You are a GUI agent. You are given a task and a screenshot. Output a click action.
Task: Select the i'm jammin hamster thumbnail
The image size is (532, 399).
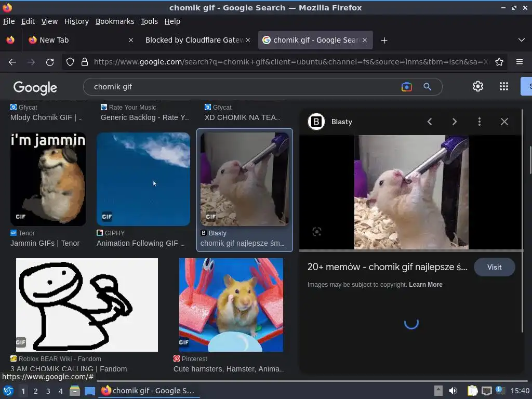pyautogui.click(x=48, y=179)
